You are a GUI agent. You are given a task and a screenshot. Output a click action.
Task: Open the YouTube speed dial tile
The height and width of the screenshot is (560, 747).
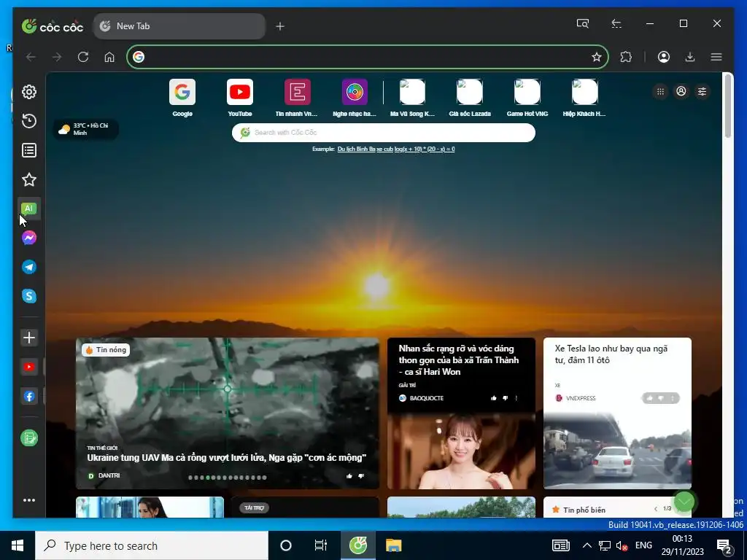(x=239, y=98)
